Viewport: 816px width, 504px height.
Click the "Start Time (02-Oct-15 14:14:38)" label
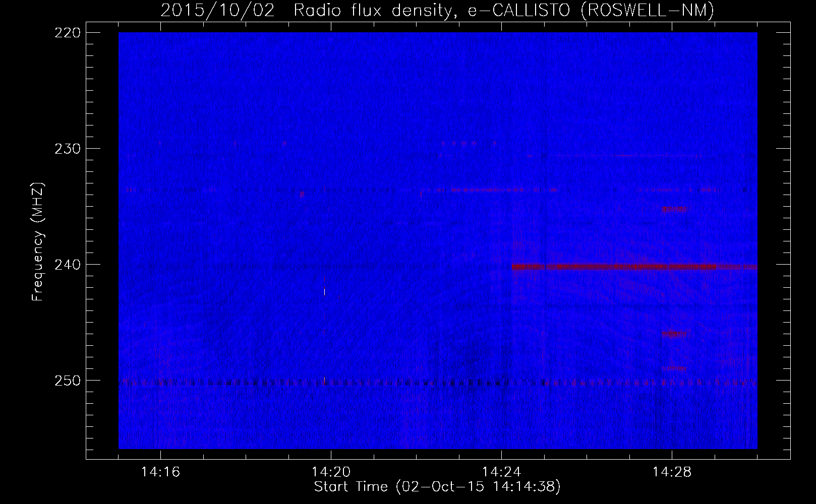(x=437, y=487)
